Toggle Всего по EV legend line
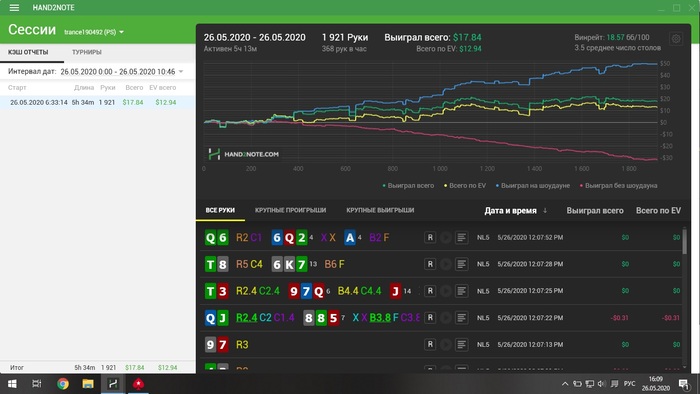700x394 pixels. (465, 186)
